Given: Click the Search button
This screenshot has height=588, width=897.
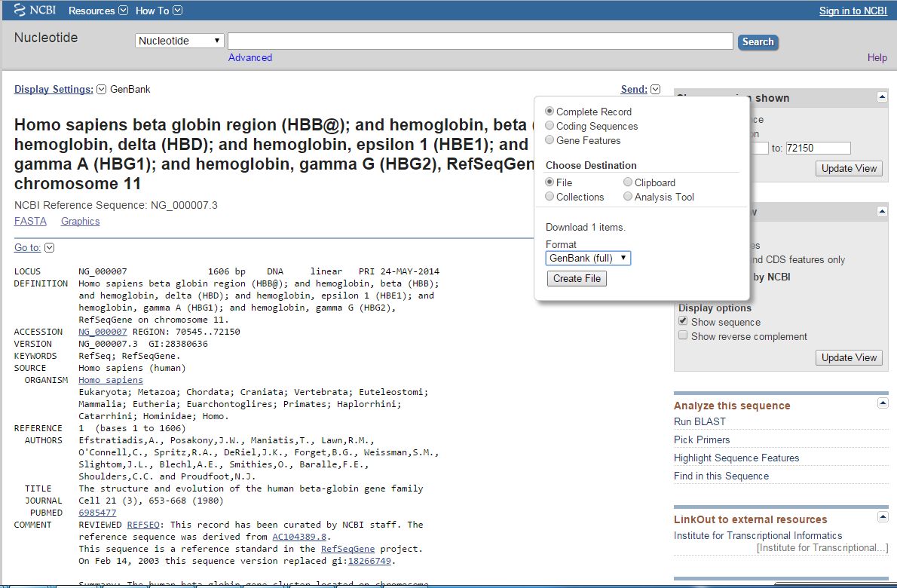Looking at the screenshot, I should click(758, 41).
